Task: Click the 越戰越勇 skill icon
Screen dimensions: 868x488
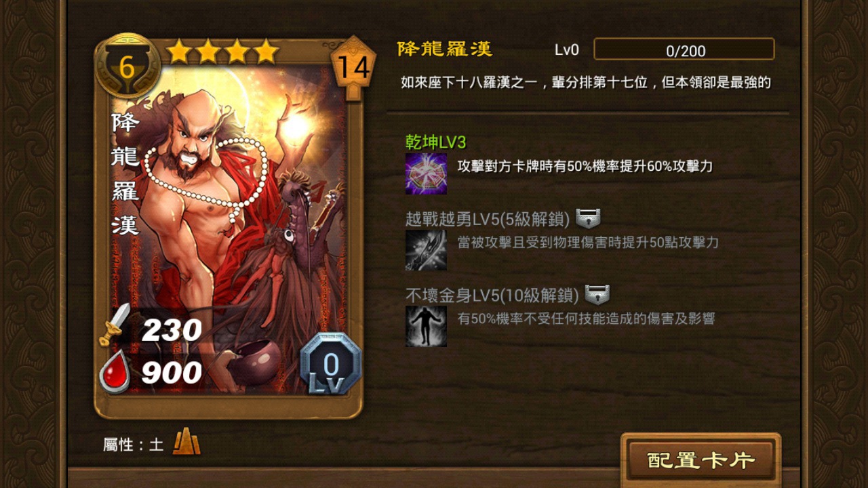Action: click(x=426, y=250)
